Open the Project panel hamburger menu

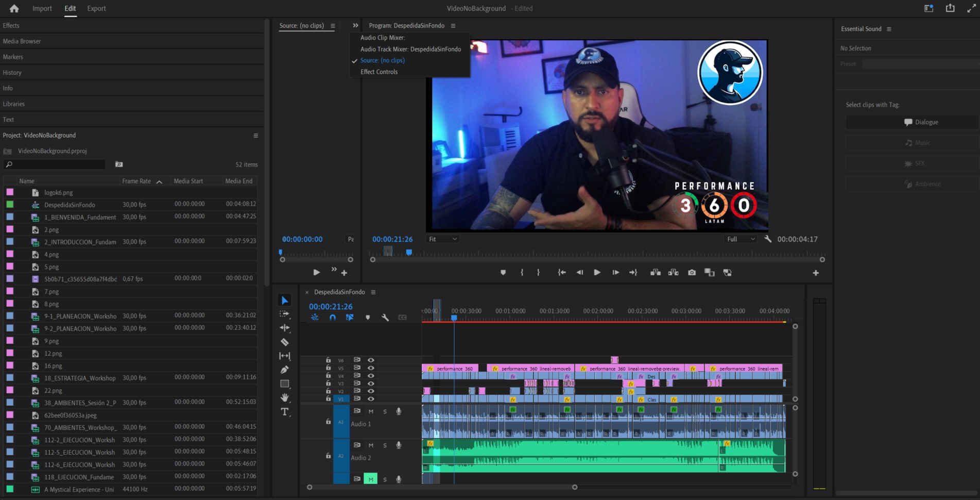[x=255, y=136]
